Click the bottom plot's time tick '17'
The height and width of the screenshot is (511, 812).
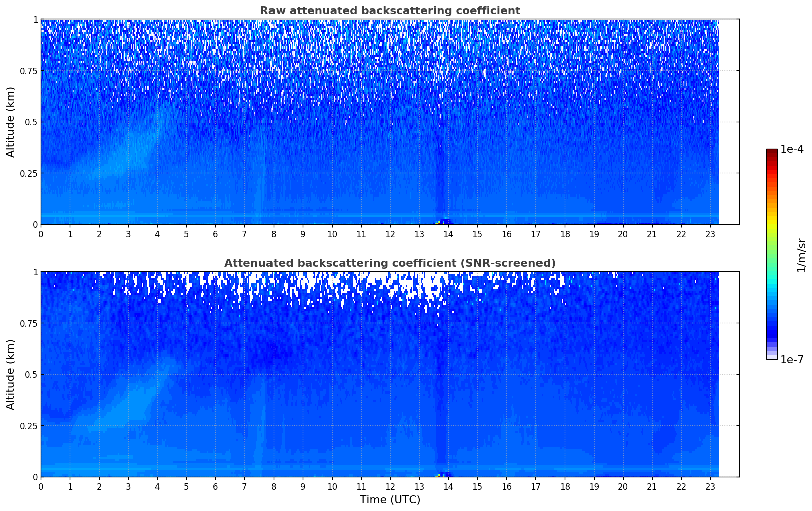point(535,486)
